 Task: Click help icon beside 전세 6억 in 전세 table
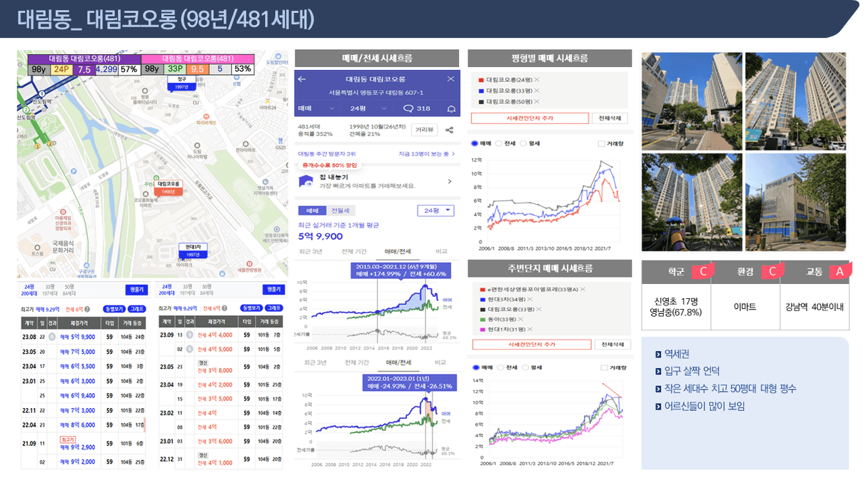tap(225, 308)
